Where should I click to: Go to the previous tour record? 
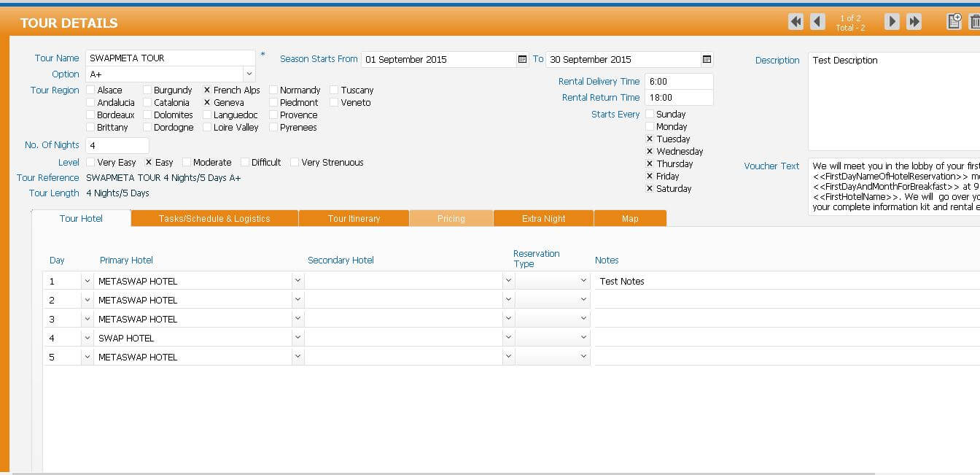point(817,22)
